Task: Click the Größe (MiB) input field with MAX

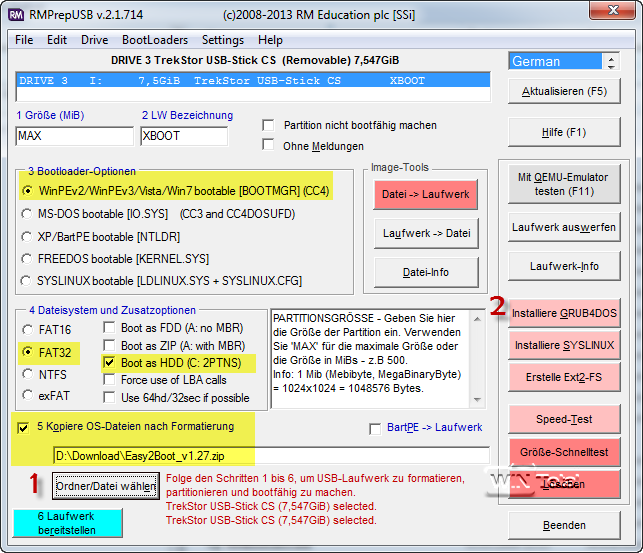Action: 75,136
